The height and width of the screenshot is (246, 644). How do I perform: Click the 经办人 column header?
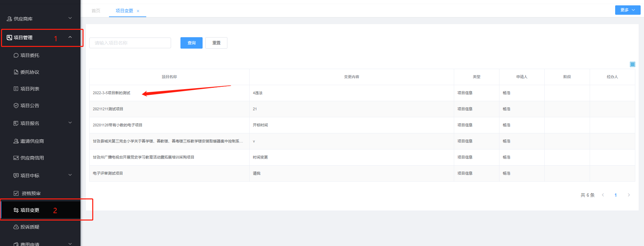pos(612,77)
